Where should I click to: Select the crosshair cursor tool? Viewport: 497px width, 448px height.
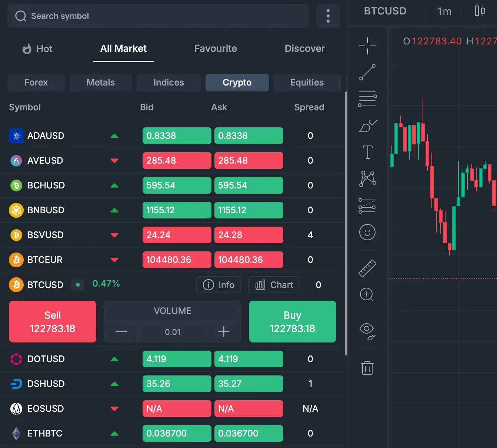click(367, 46)
